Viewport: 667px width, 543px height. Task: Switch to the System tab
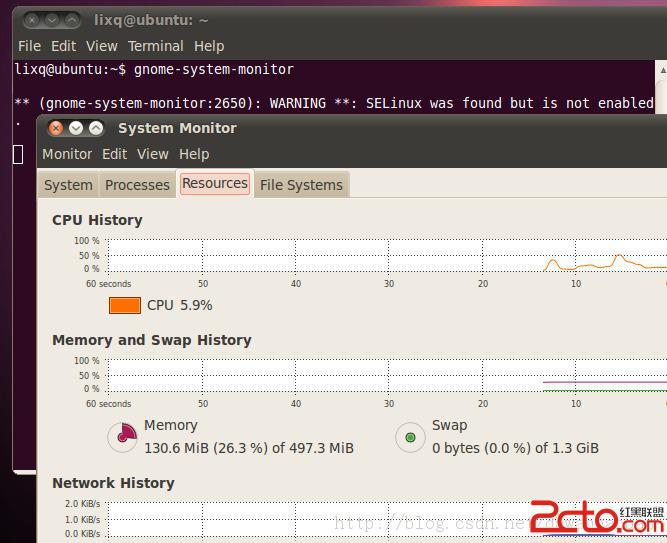(68, 185)
